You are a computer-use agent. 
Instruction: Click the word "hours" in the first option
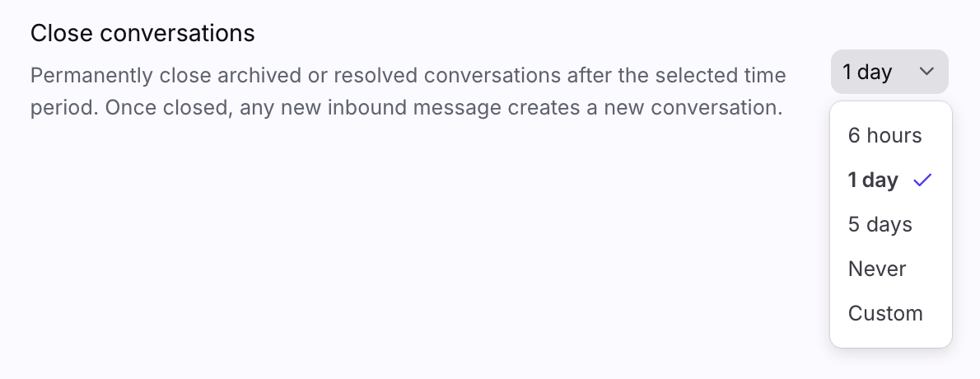894,136
